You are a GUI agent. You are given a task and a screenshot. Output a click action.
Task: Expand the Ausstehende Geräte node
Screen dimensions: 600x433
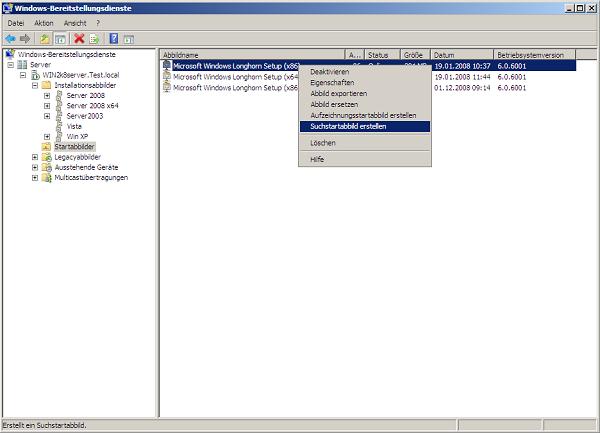pos(35,167)
